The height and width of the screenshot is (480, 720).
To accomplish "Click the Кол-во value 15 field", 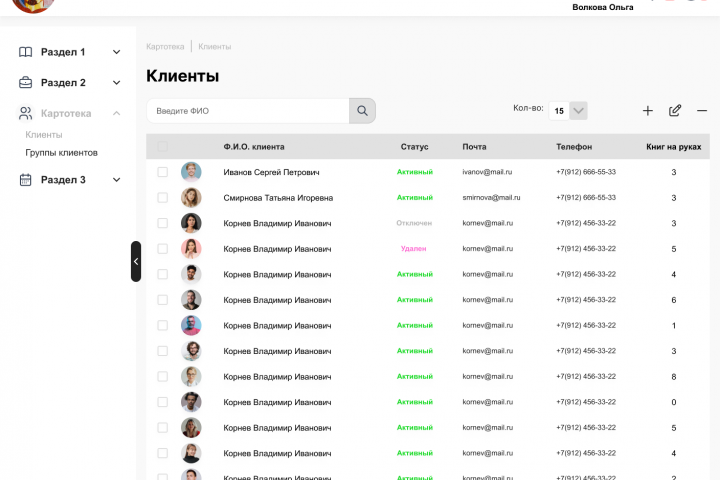I will (x=559, y=111).
